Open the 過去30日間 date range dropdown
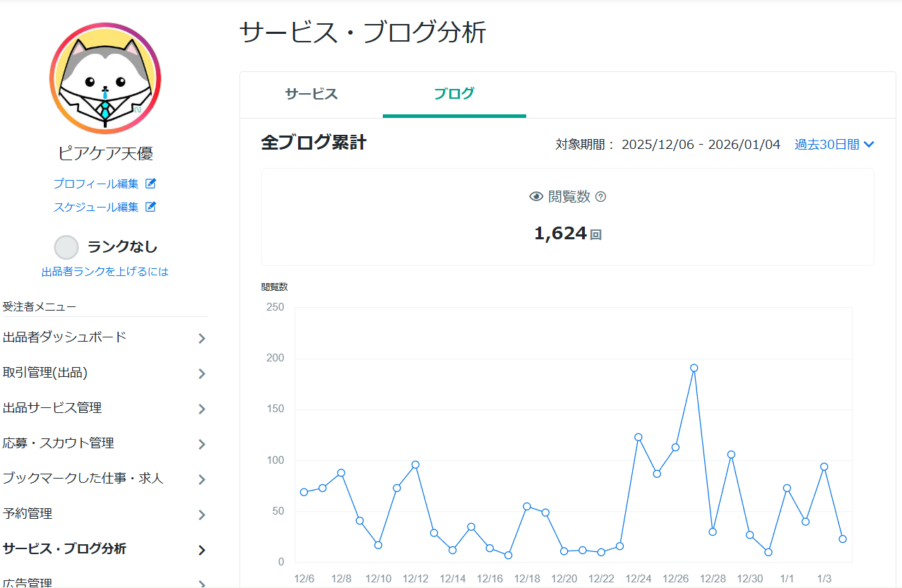The height and width of the screenshot is (588, 902). point(833,144)
